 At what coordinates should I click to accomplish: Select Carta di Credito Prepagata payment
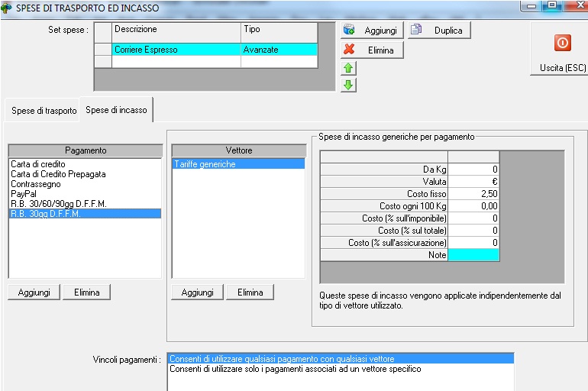tap(85, 174)
